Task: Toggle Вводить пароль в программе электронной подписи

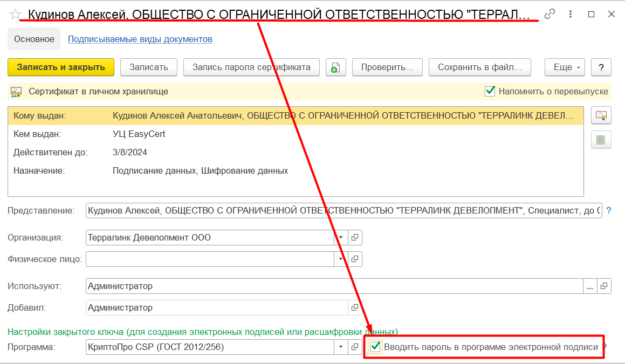Action: [x=375, y=347]
